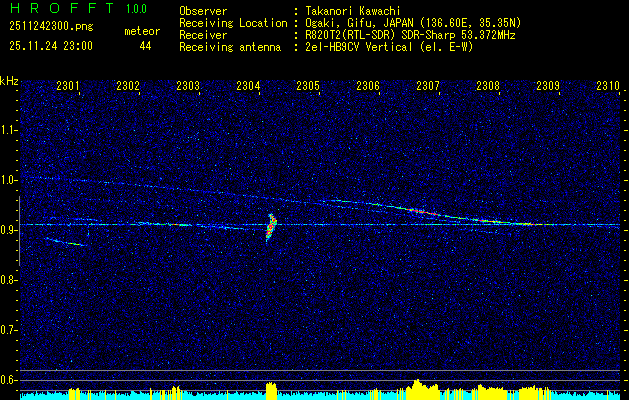The height and width of the screenshot is (400, 629).
Task: Click the 2308 time marker
Action: [488, 85]
